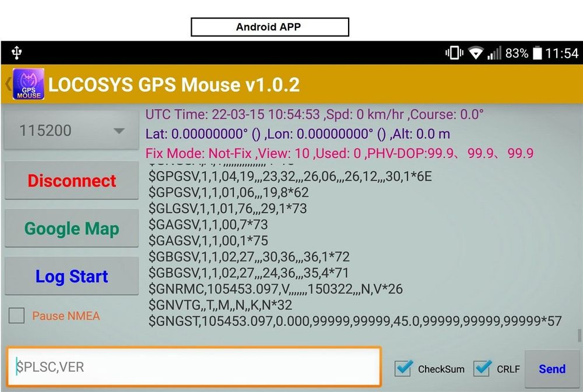Tap the 11:54 clock in status bar

563,53
